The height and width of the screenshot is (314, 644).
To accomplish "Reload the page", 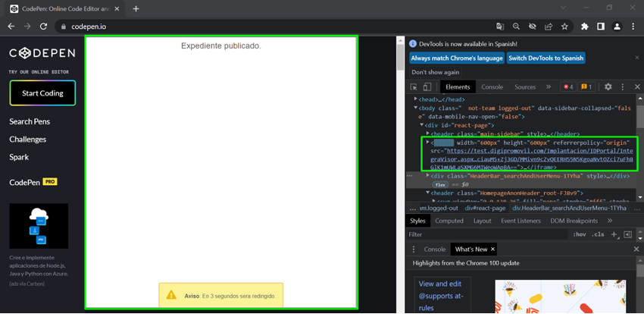I will 43,27.
